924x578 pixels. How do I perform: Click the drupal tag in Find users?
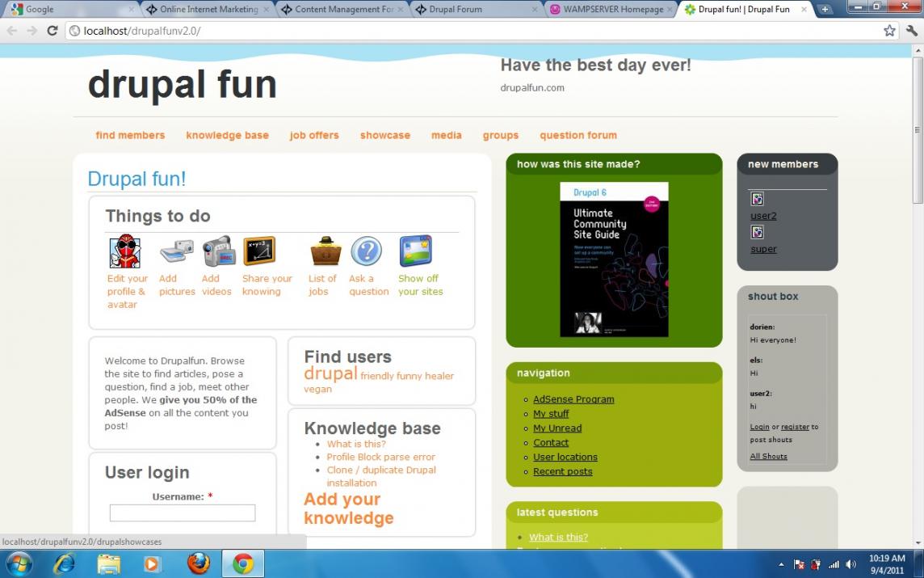tap(330, 373)
